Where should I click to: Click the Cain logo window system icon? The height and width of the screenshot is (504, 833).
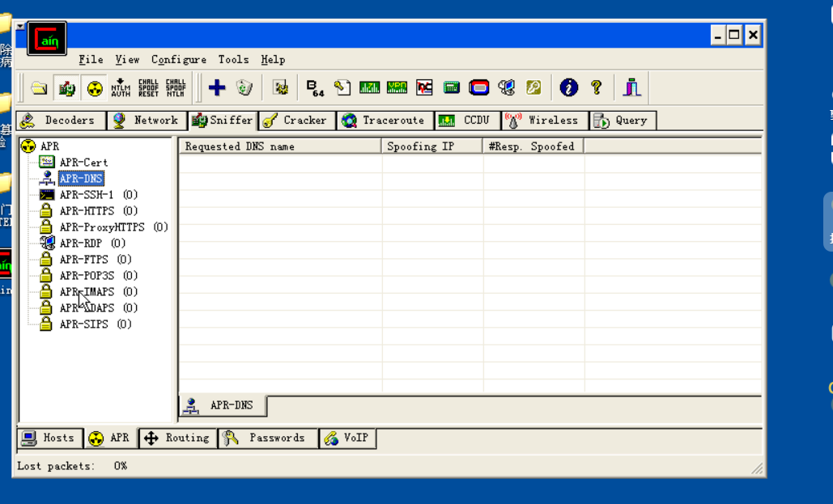pyautogui.click(x=47, y=38)
